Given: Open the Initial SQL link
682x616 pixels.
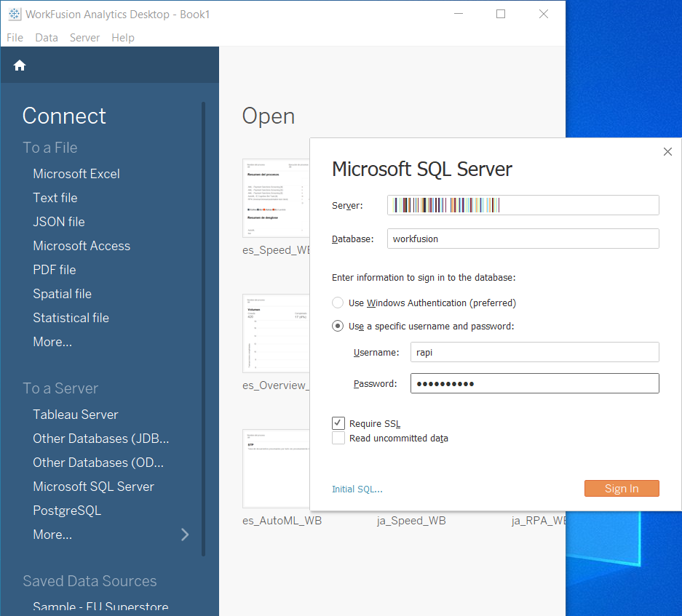Looking at the screenshot, I should tap(357, 489).
